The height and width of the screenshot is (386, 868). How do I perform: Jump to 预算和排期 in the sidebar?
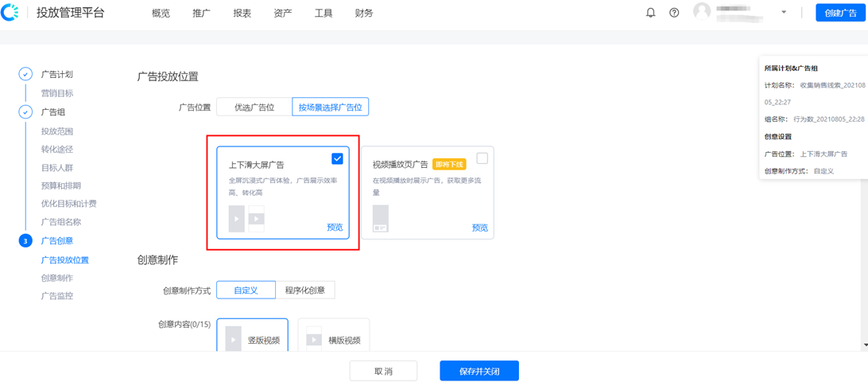[61, 185]
